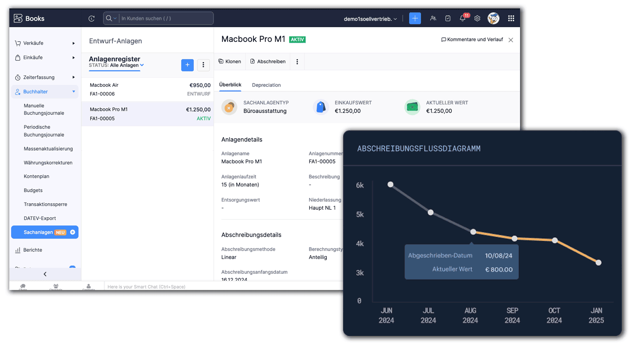Screen dimensions: 644x355
Task: Open Budgets in sidebar
Action: (x=33, y=190)
